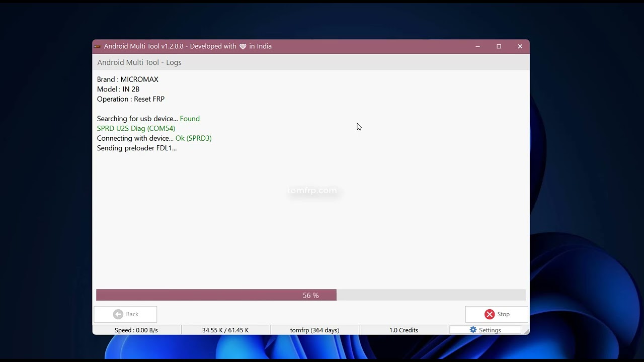The image size is (644, 362).
Task: Select the Operation : Reset FRP log line
Action: (x=131, y=99)
